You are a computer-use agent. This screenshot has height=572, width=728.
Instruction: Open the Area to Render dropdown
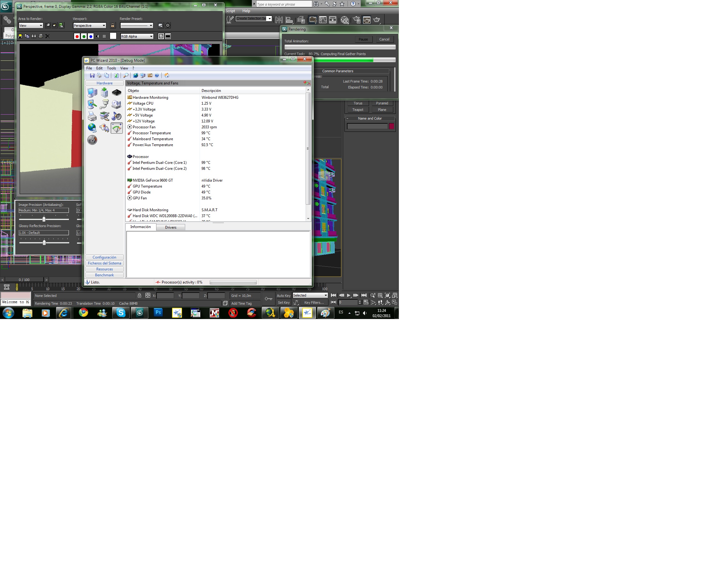pyautogui.click(x=31, y=26)
